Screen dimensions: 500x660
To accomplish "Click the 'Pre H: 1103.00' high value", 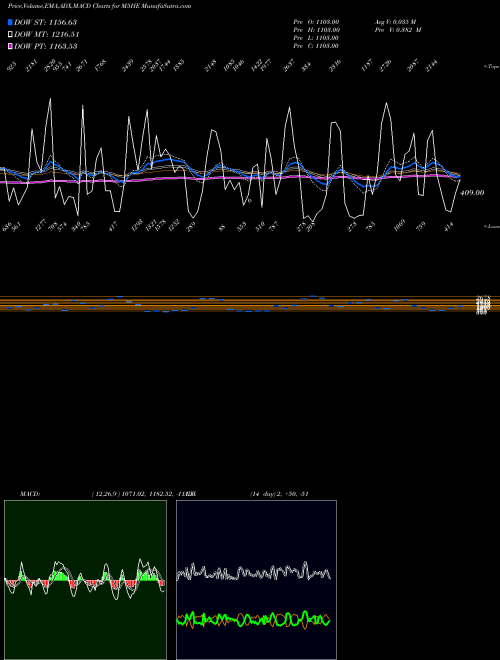I will point(316,30).
